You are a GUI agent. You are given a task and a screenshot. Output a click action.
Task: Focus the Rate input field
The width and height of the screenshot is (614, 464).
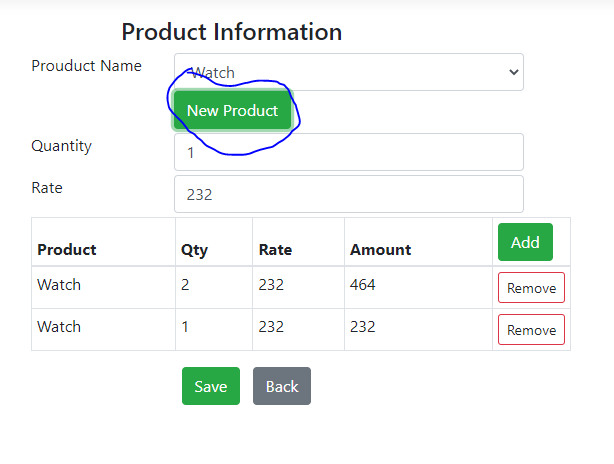(x=349, y=194)
